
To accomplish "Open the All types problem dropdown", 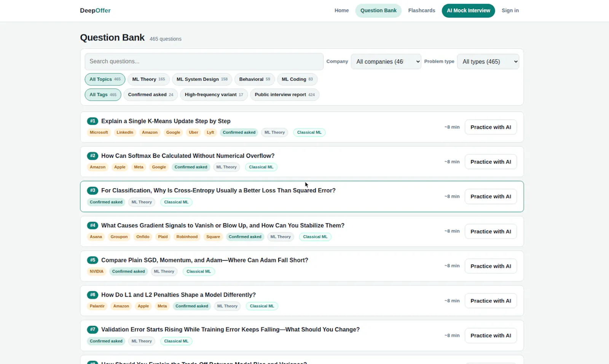I will pos(488,62).
